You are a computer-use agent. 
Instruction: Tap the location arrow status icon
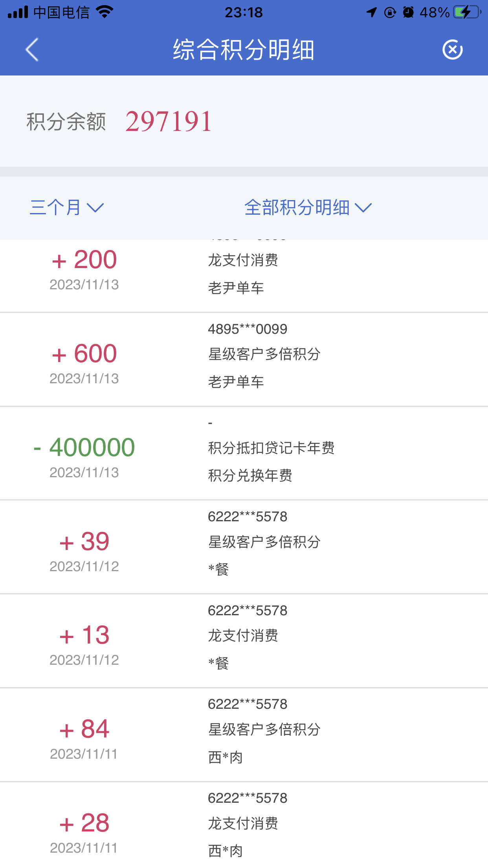pyautogui.click(x=371, y=12)
